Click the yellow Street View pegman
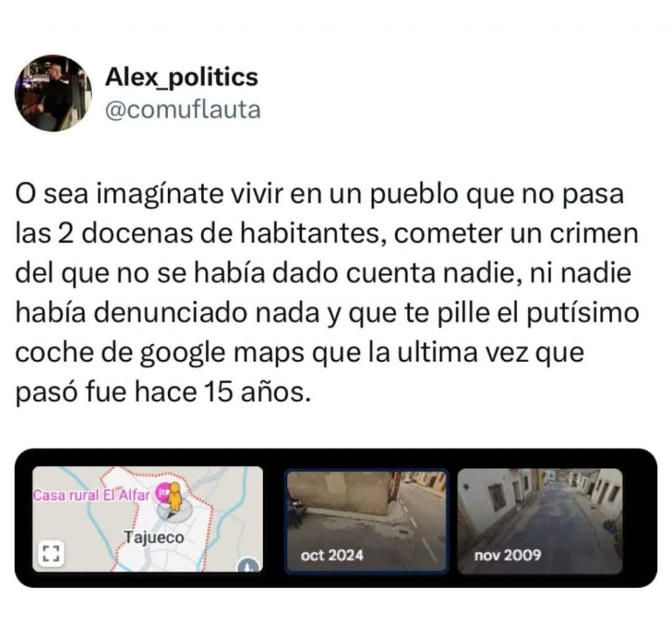The image size is (672, 637). point(174,497)
